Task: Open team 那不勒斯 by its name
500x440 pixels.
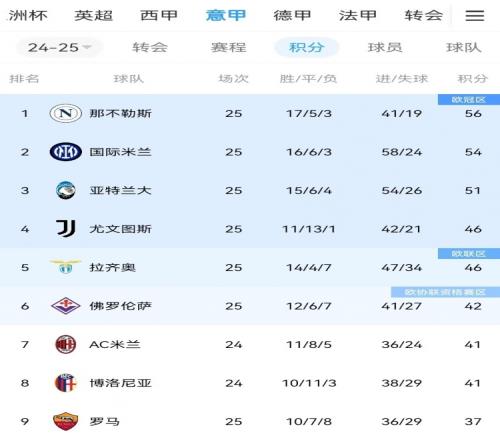Action: (x=120, y=113)
